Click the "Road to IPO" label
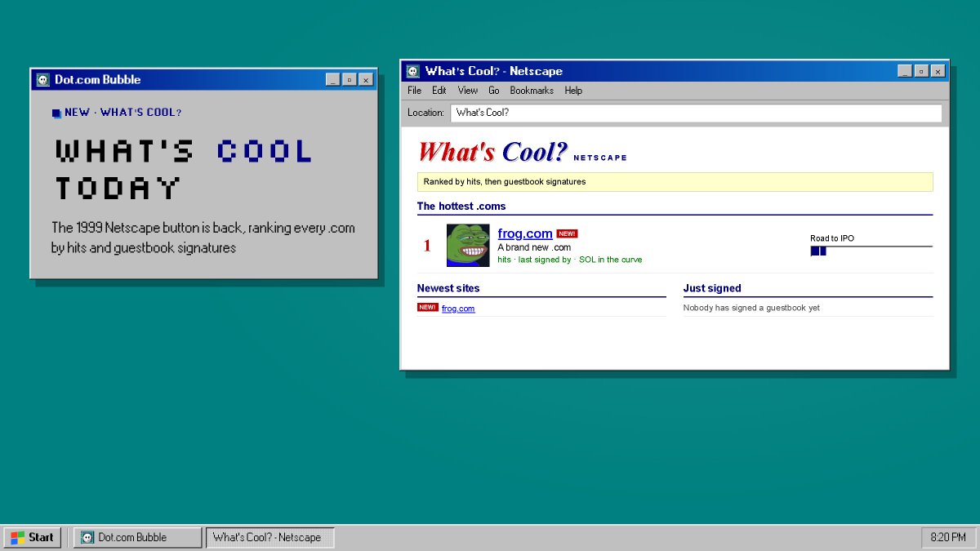The width and height of the screenshot is (980, 551). 832,238
